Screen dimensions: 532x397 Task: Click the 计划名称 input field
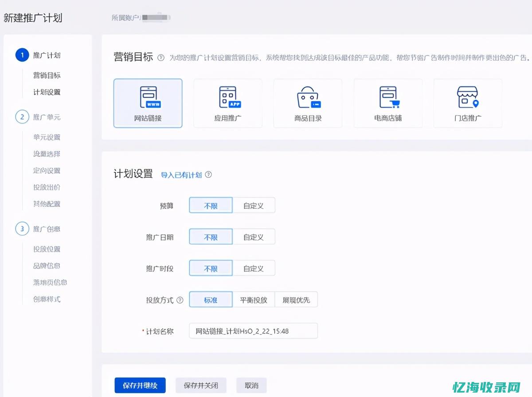[253, 331]
